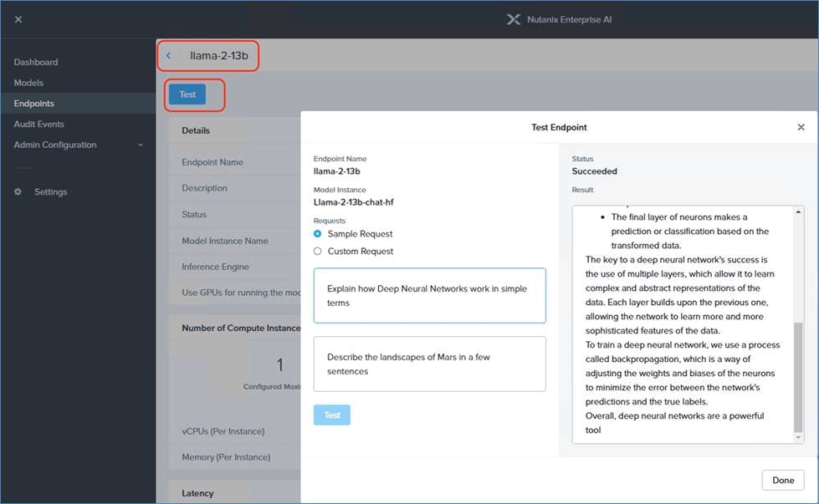Viewport: 819px width, 504px height.
Task: Click the Details section header
Action: (196, 130)
